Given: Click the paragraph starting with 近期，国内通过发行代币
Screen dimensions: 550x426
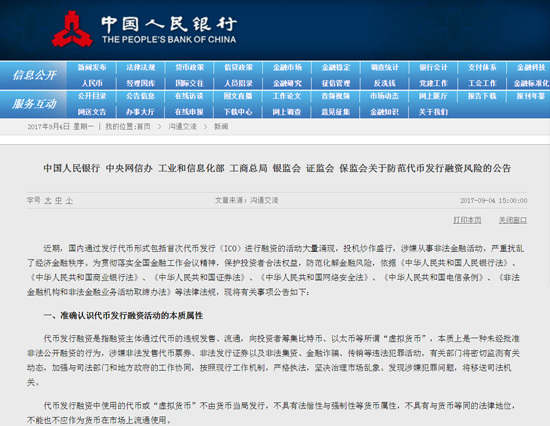Looking at the screenshot, I should click(x=276, y=270).
